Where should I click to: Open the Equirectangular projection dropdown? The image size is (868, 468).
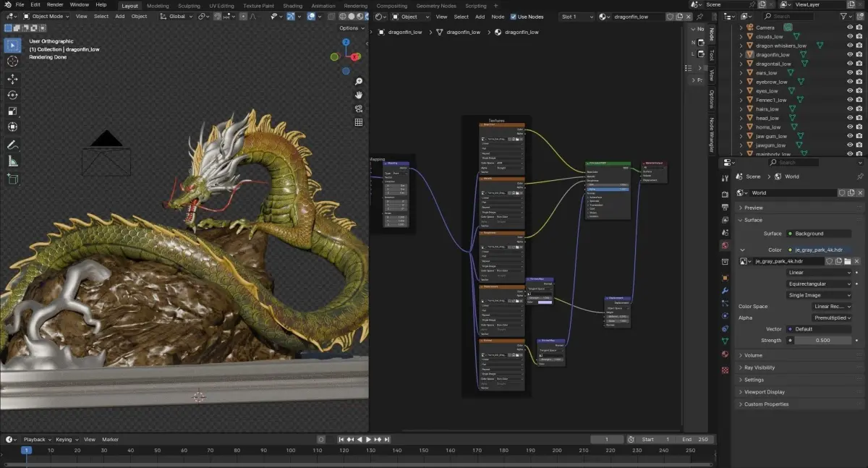click(x=819, y=284)
